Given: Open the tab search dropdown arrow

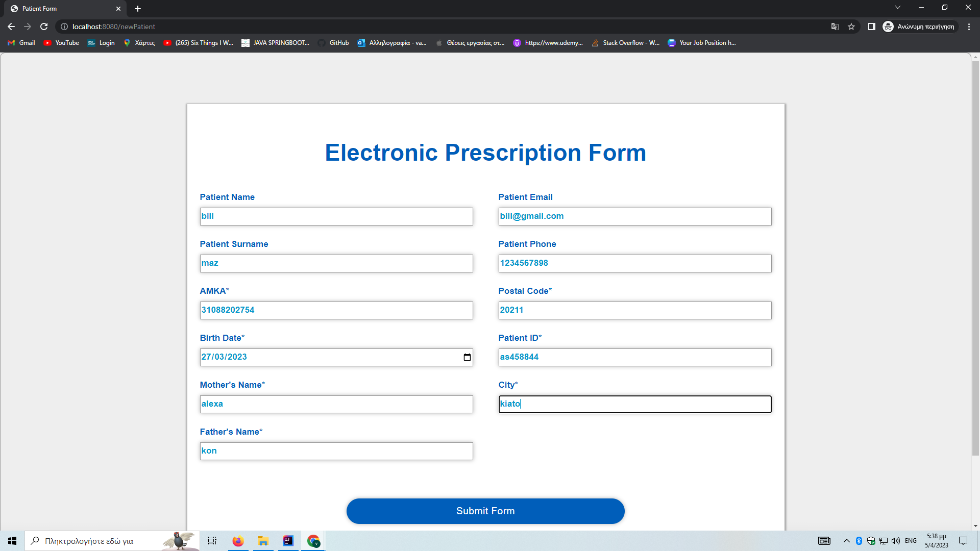Looking at the screenshot, I should (x=897, y=7).
